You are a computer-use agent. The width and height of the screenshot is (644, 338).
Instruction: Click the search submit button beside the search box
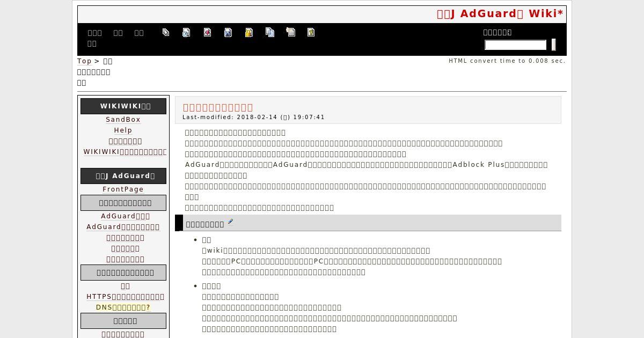click(553, 45)
